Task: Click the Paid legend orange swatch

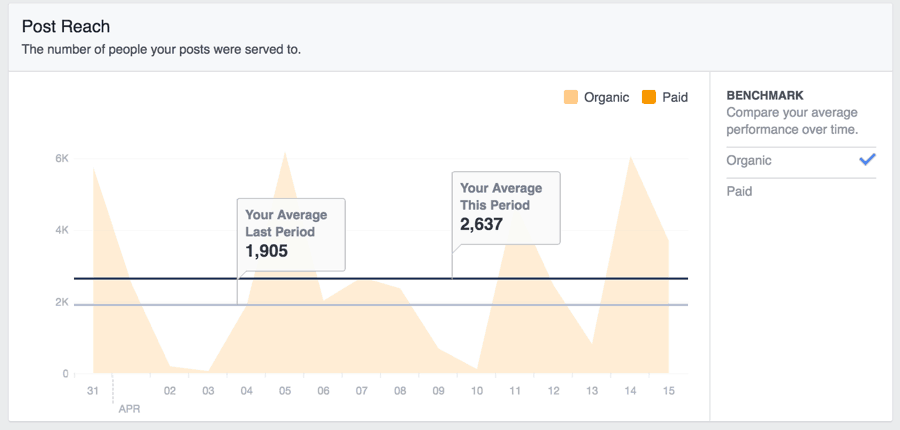Action: click(649, 97)
